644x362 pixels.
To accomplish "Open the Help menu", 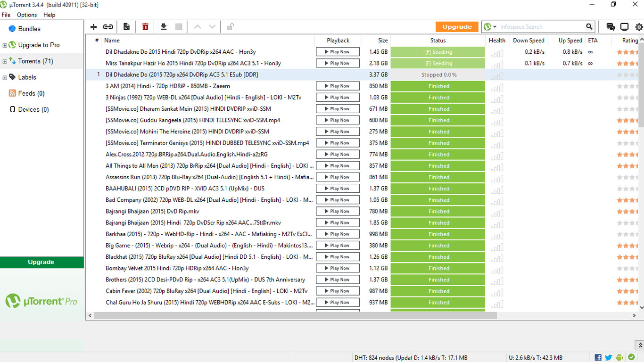I will (49, 15).
